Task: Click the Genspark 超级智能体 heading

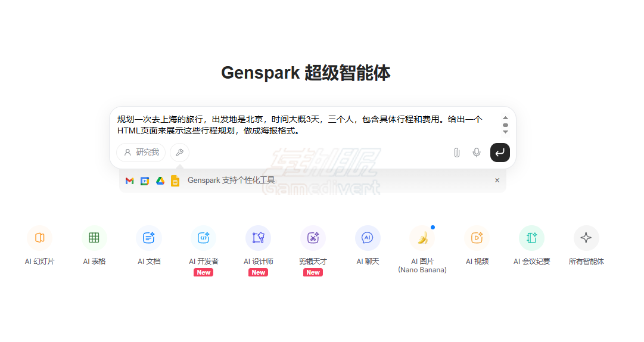Action: pos(306,73)
